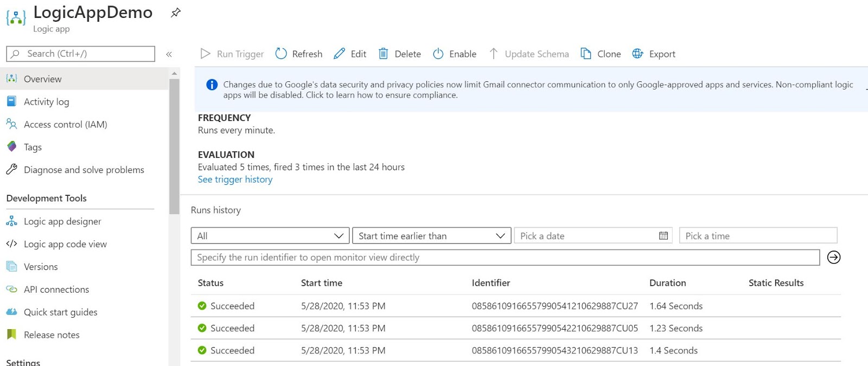Screen dimensions: 868x366
Task: Click the info icon in Gmail notice
Action: pyautogui.click(x=212, y=85)
